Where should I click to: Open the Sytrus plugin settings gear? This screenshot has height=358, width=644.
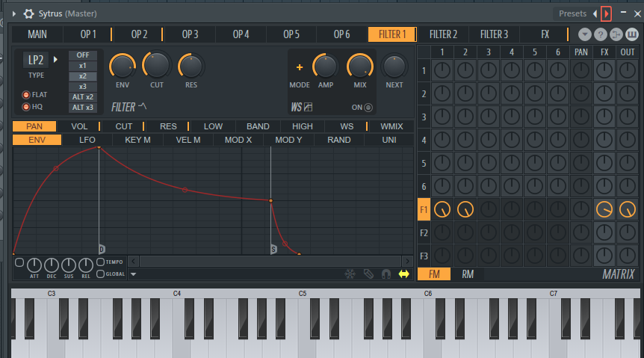pyautogui.click(x=28, y=13)
